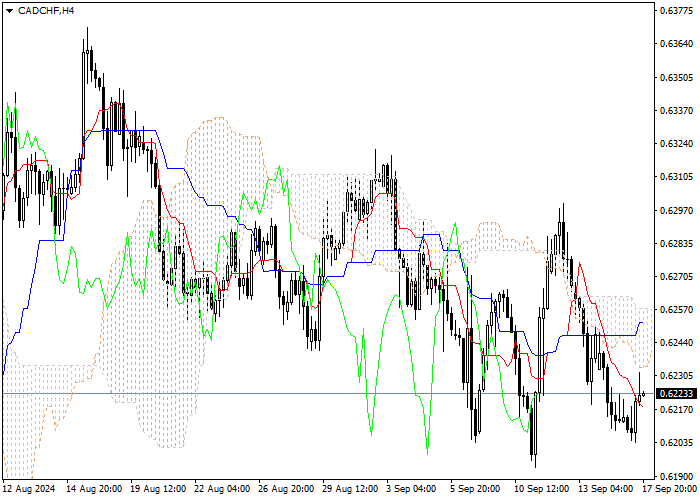Pick the 0.62035 price axis label
This screenshot has width=700, height=500.
tap(676, 443)
